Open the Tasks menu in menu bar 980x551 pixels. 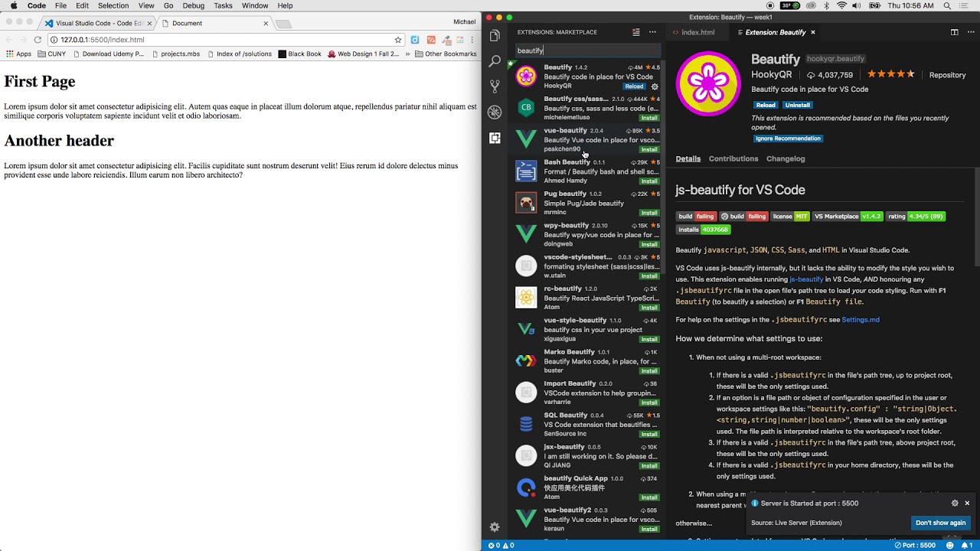point(223,5)
